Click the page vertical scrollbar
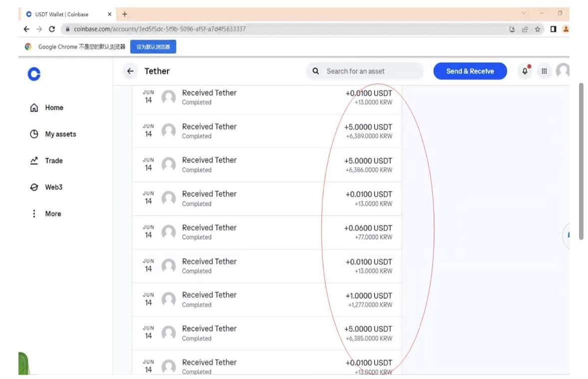588x379 pixels. (581, 161)
